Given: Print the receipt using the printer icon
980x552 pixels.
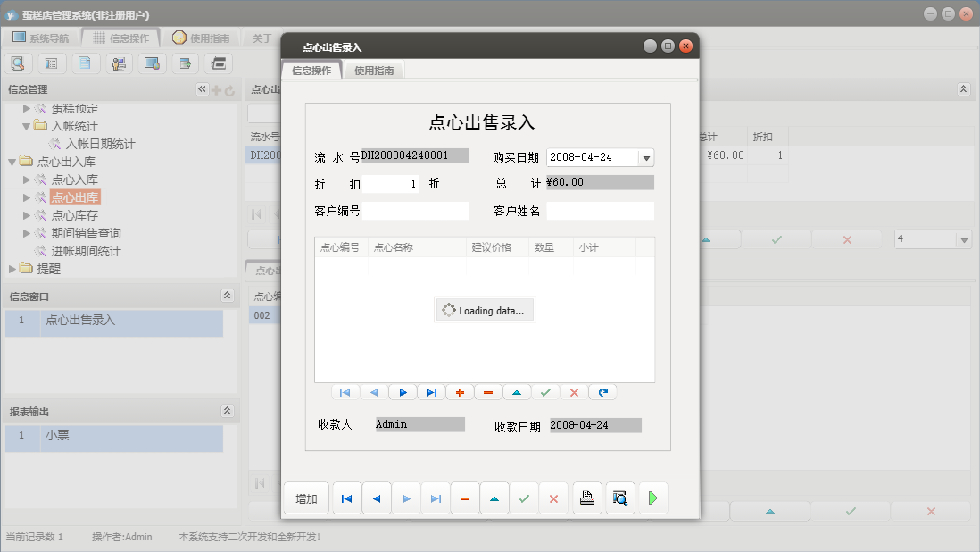Looking at the screenshot, I should coord(587,498).
